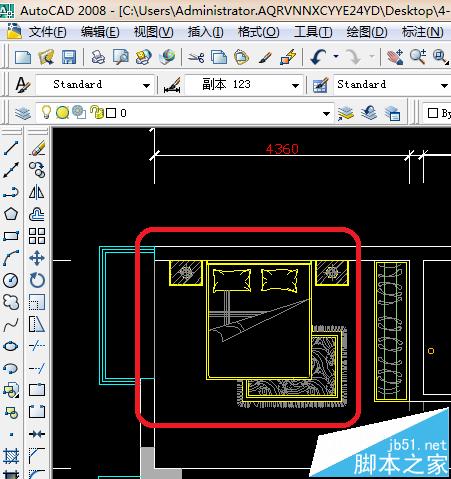Pick the Rotate tool
Viewport: 451px width, 479px height.
tap(37, 280)
